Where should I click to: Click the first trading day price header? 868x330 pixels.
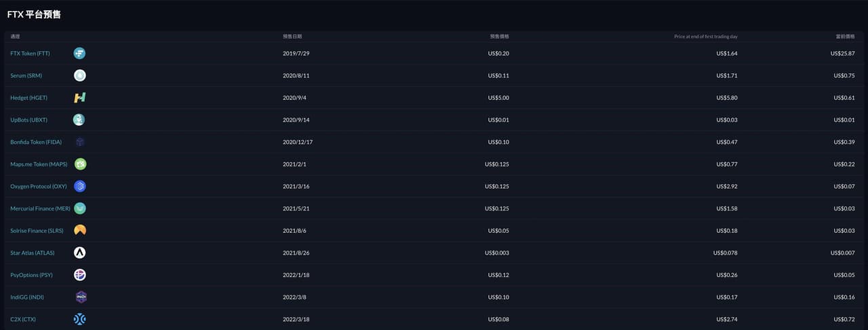[705, 36]
